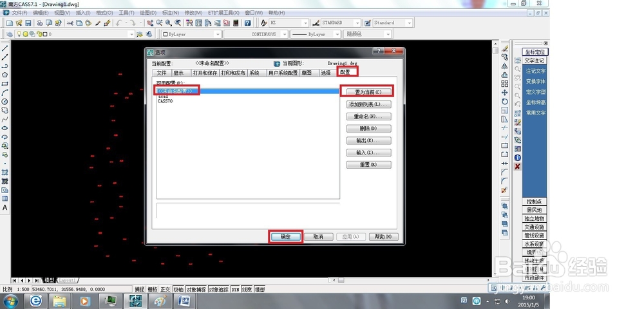644x309 pixels.
Task: Click the 添加到列表(L)... button
Action: 368,104
